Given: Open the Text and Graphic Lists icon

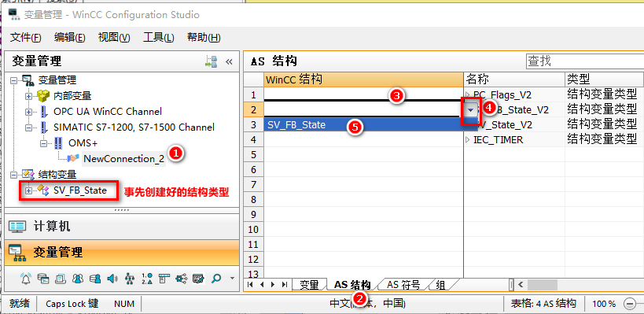Looking at the screenshot, I should (146, 279).
